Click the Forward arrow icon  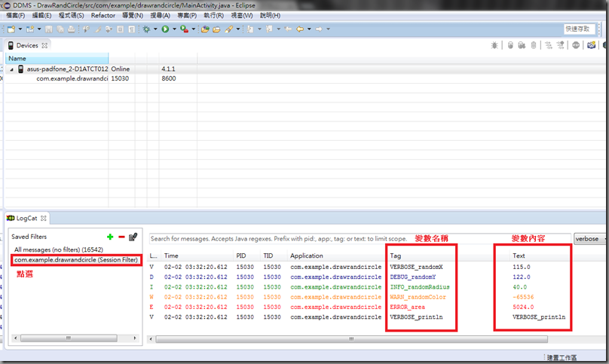tap(319, 29)
